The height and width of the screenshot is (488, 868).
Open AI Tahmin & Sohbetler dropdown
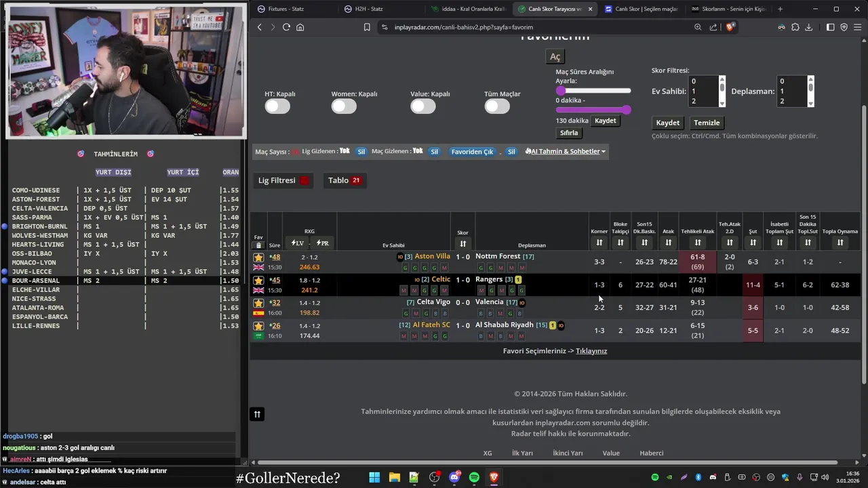pos(566,152)
